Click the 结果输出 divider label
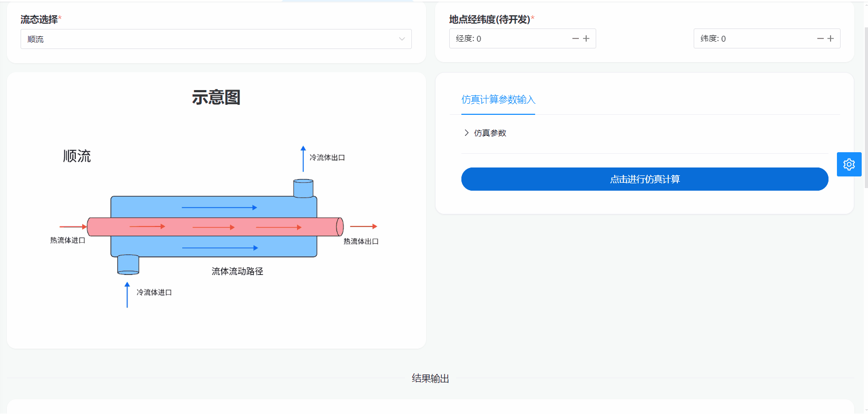This screenshot has width=868, height=414. tap(430, 378)
